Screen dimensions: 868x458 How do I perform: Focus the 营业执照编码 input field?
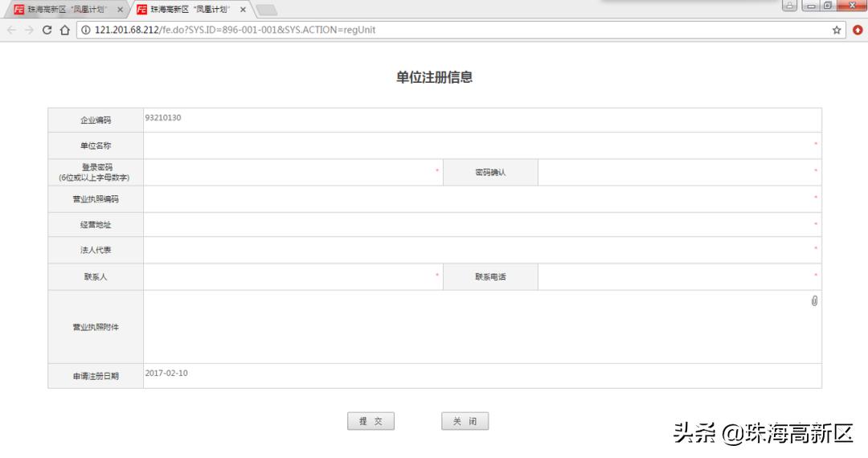pyautogui.click(x=482, y=199)
